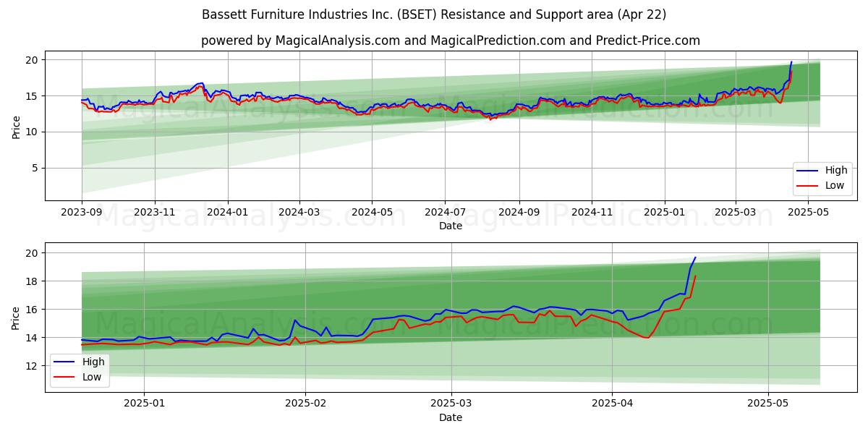
Task: Click the '2025-04' tick on bottom chart
Action: [x=612, y=404]
